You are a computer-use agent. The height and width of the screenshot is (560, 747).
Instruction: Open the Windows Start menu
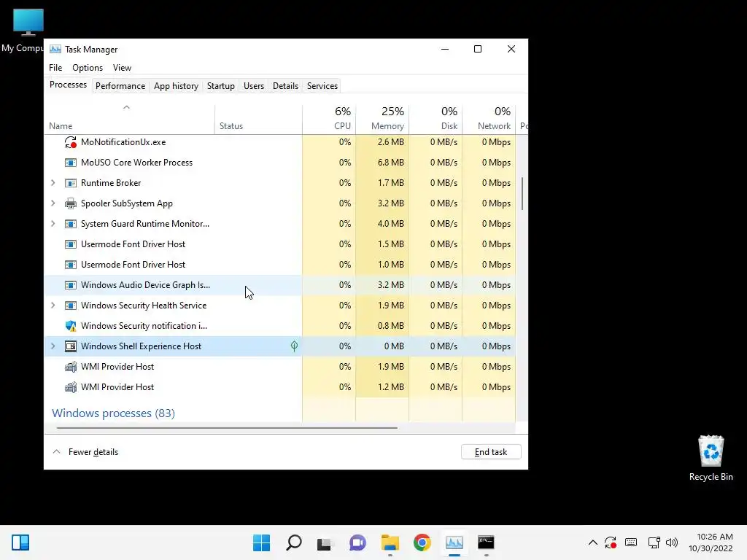pos(262,542)
